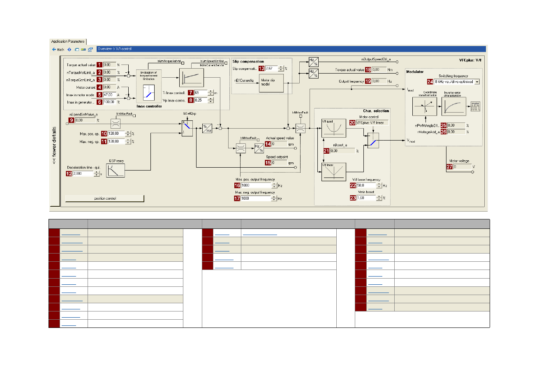Click the position control button
Image resolution: width=555 pixels, height=392 pixels.
105,198
